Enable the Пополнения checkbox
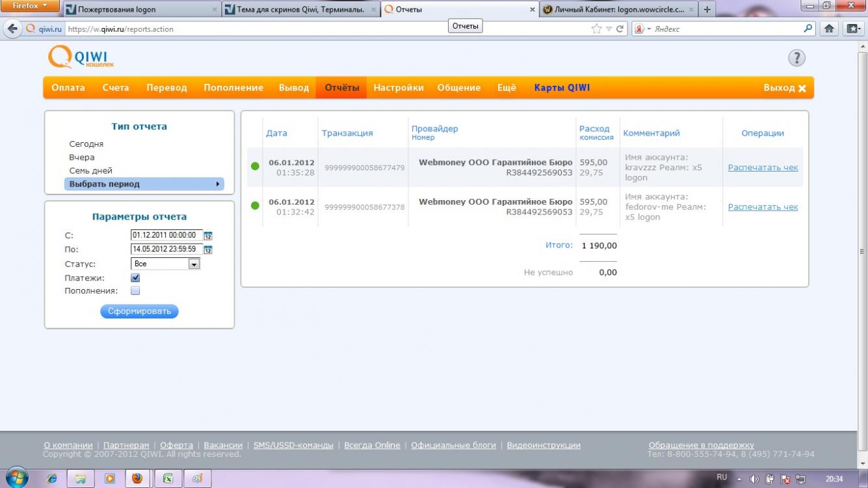The height and width of the screenshot is (488, 868). coord(135,291)
